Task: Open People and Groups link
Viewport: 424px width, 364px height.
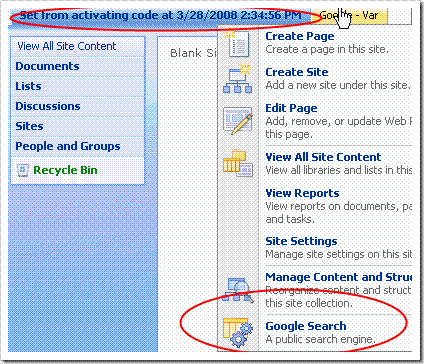Action: (x=68, y=146)
